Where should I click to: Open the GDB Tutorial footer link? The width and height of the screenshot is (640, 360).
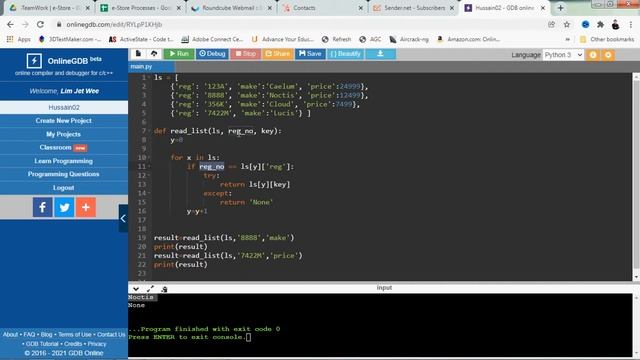click(x=42, y=344)
